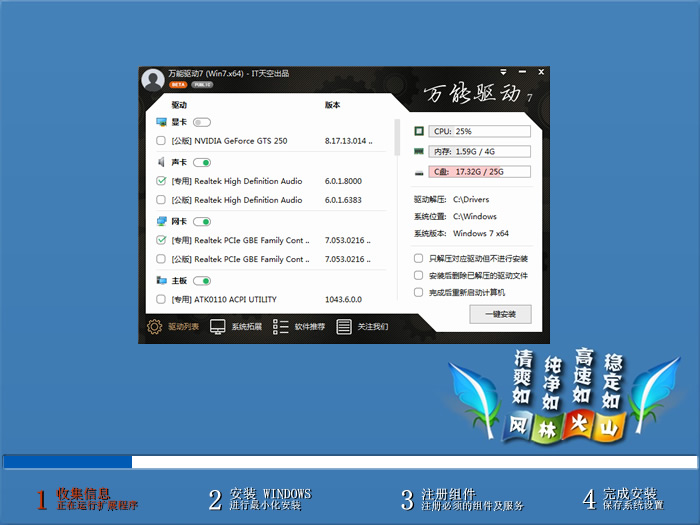Switch to the 系统拓展 tab
Image resolution: width=700 pixels, height=525 pixels.
click(246, 327)
